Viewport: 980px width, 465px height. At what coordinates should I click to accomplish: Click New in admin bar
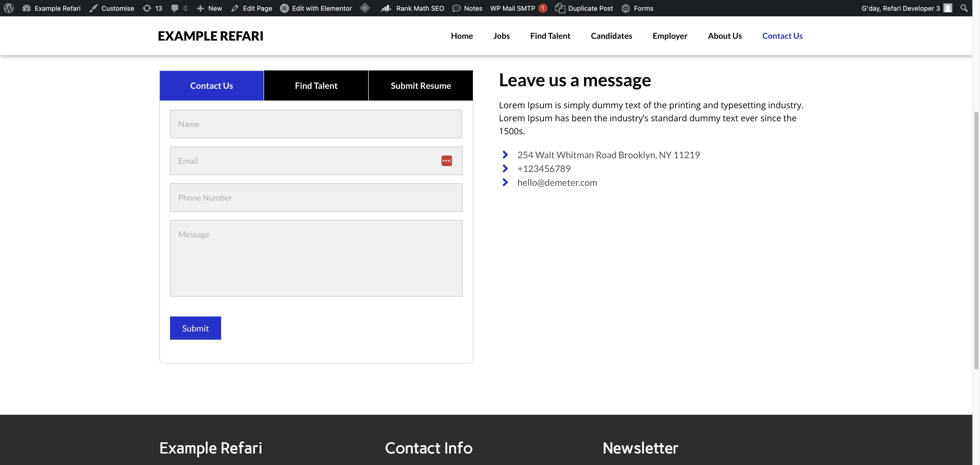pyautogui.click(x=209, y=8)
